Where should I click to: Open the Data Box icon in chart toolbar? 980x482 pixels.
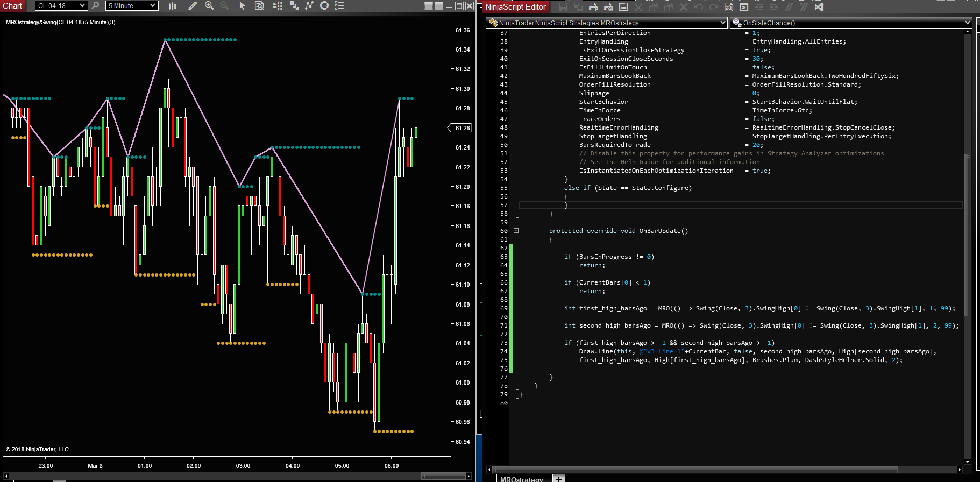tap(259, 6)
